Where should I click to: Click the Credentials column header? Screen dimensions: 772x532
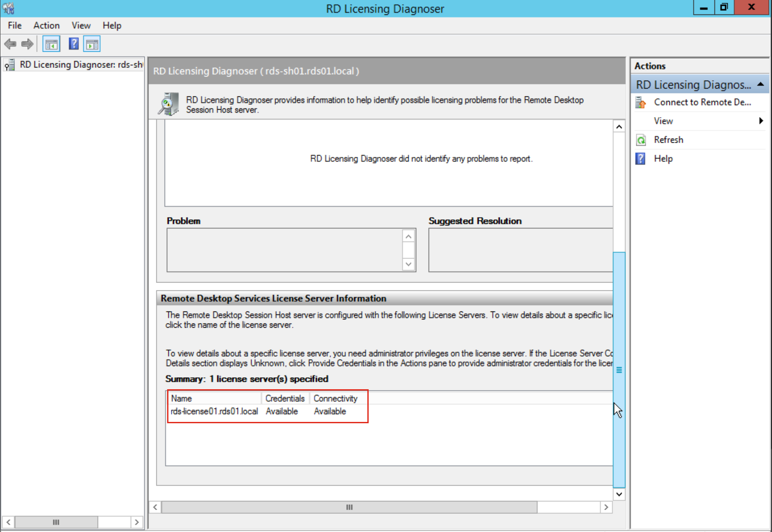[285, 398]
